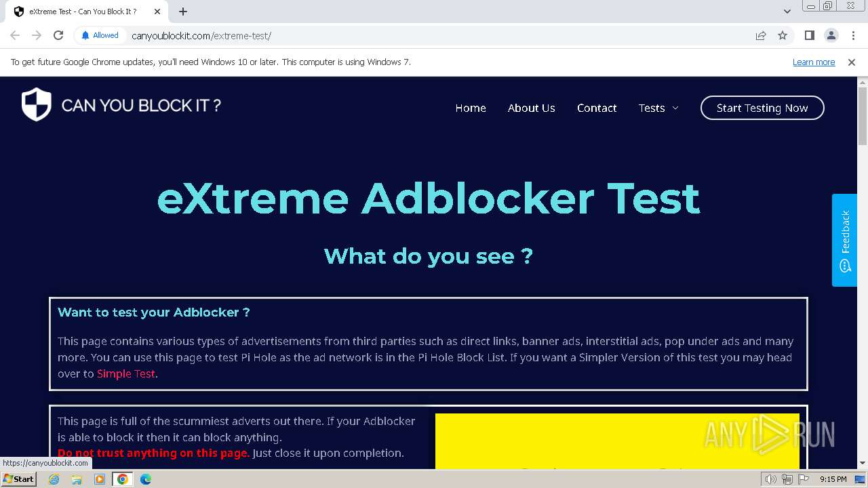Open the Contact menu item

[x=597, y=108]
